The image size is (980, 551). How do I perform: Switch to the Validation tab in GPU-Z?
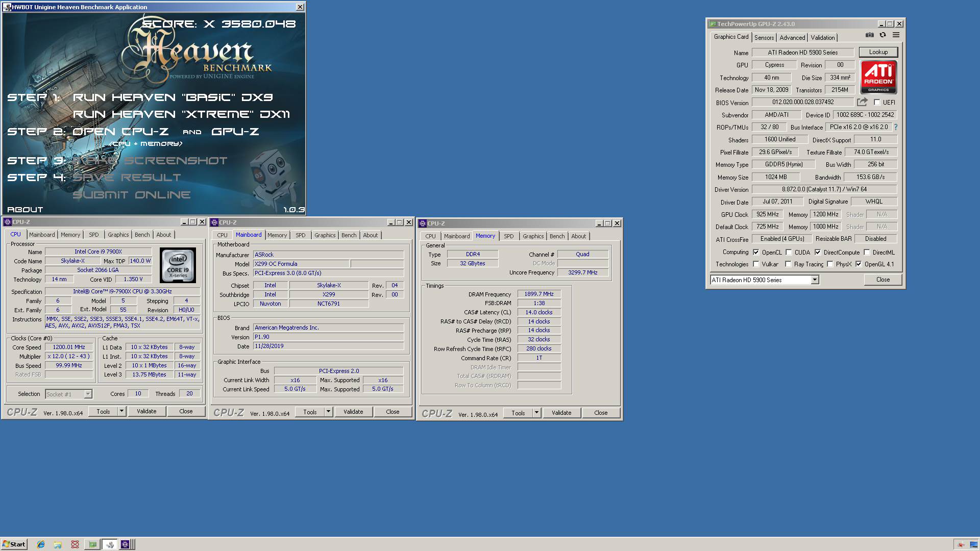(x=823, y=38)
